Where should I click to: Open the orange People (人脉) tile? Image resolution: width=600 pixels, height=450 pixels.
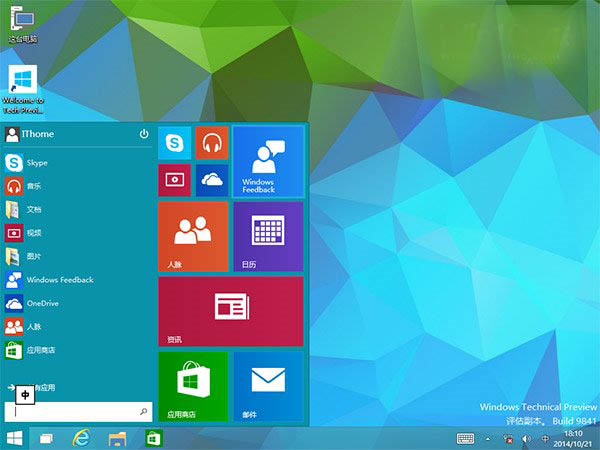click(192, 236)
